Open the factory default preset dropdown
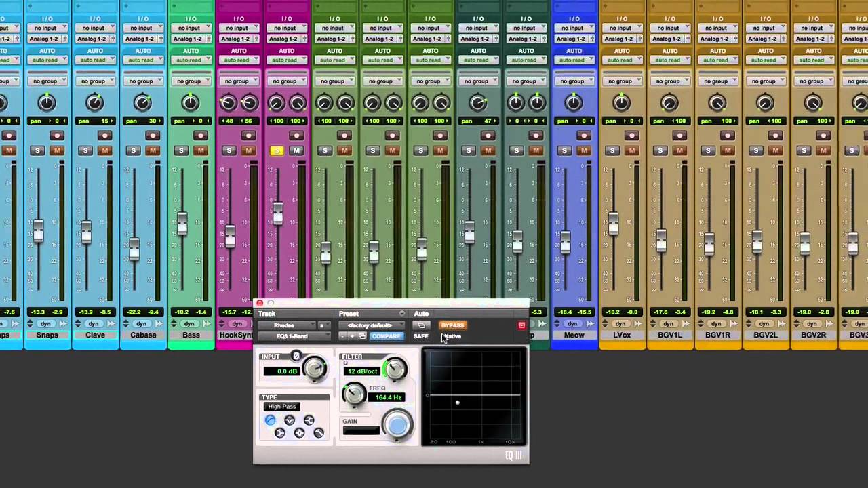The width and height of the screenshot is (868, 488). coord(372,325)
